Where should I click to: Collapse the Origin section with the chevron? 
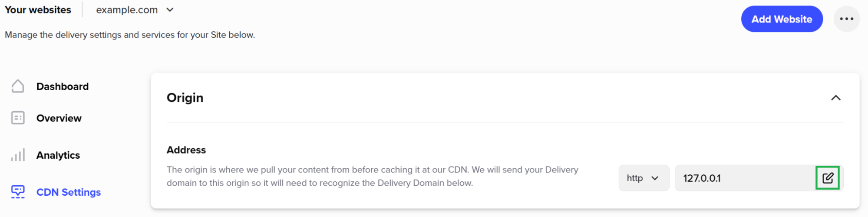[x=835, y=98]
